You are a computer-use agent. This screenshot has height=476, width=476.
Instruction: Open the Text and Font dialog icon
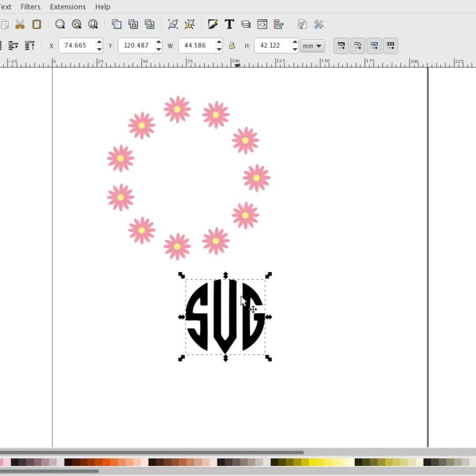point(229,24)
